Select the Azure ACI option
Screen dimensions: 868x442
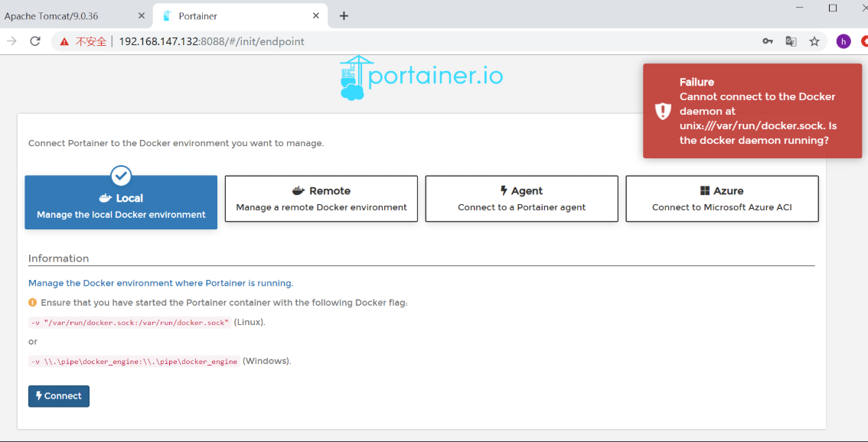(x=722, y=199)
